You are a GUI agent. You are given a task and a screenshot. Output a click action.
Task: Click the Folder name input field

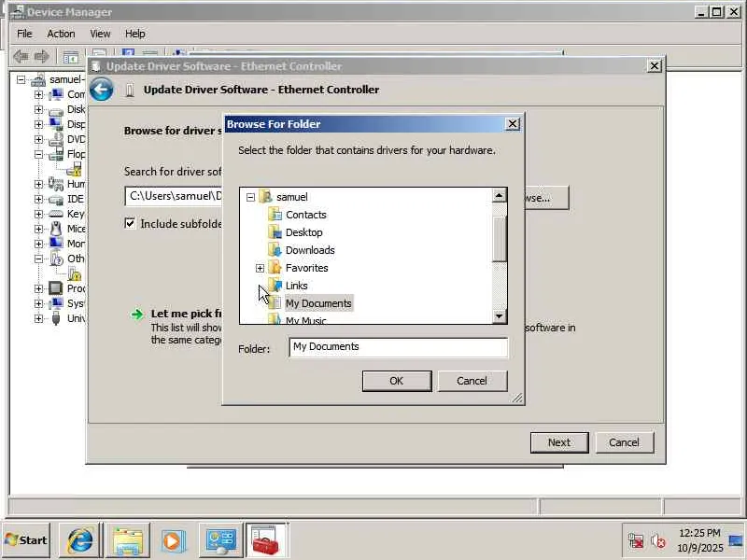coord(399,347)
